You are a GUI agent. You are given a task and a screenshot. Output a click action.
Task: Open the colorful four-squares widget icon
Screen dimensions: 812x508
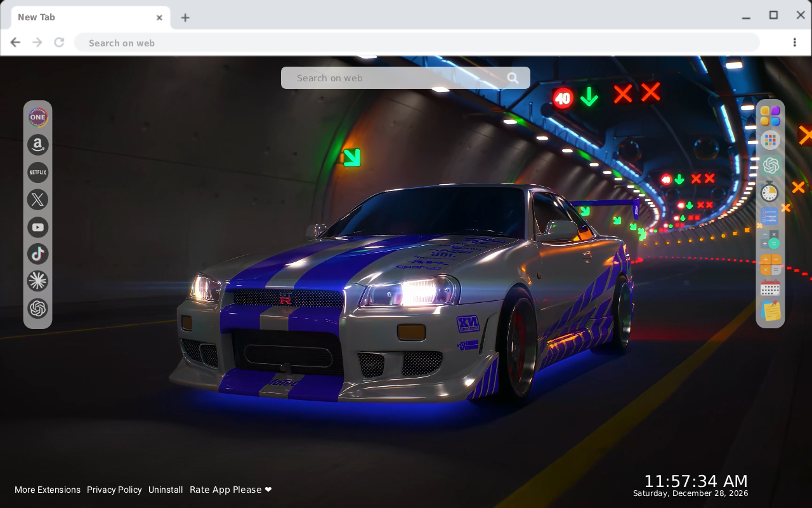pyautogui.click(x=770, y=116)
